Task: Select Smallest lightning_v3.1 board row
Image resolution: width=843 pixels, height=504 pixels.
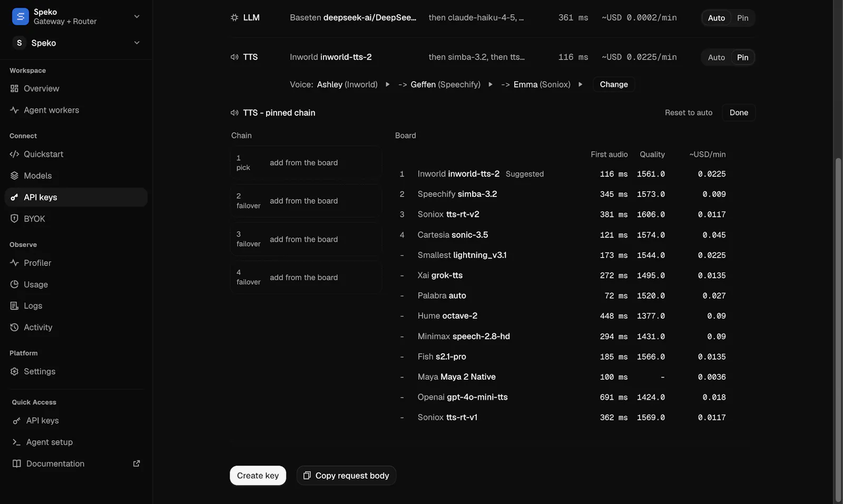Action: point(563,255)
